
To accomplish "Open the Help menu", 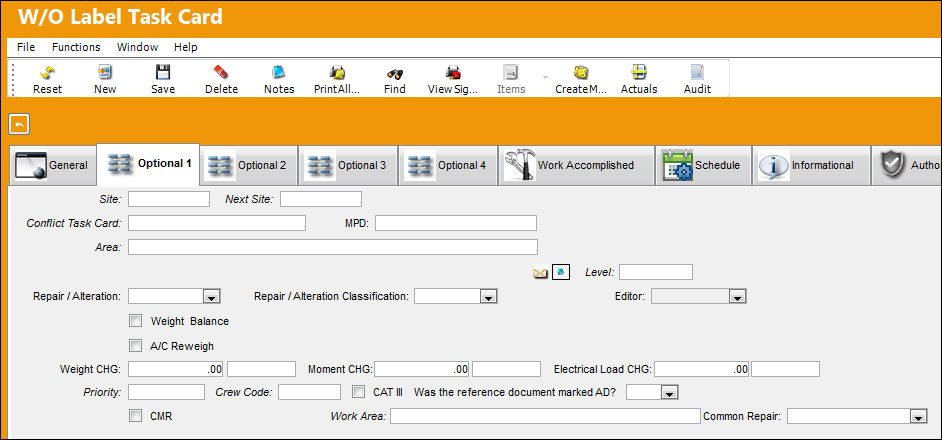I will tap(186, 47).
